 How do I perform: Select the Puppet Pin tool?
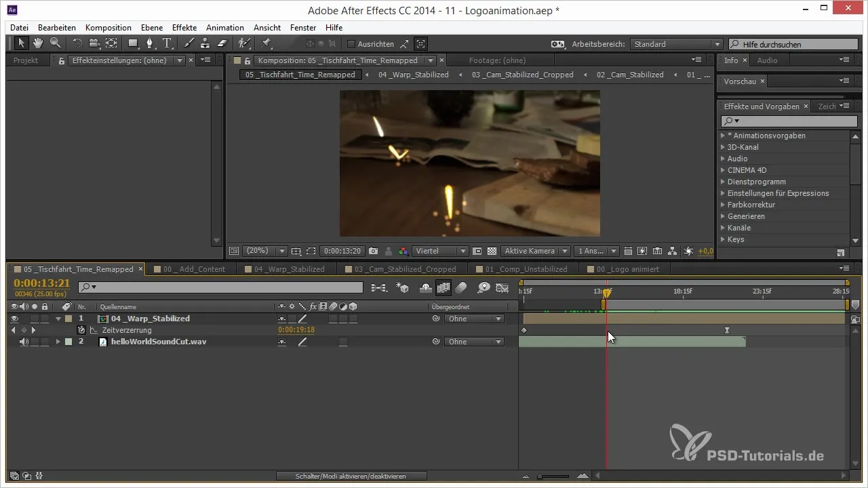click(267, 43)
